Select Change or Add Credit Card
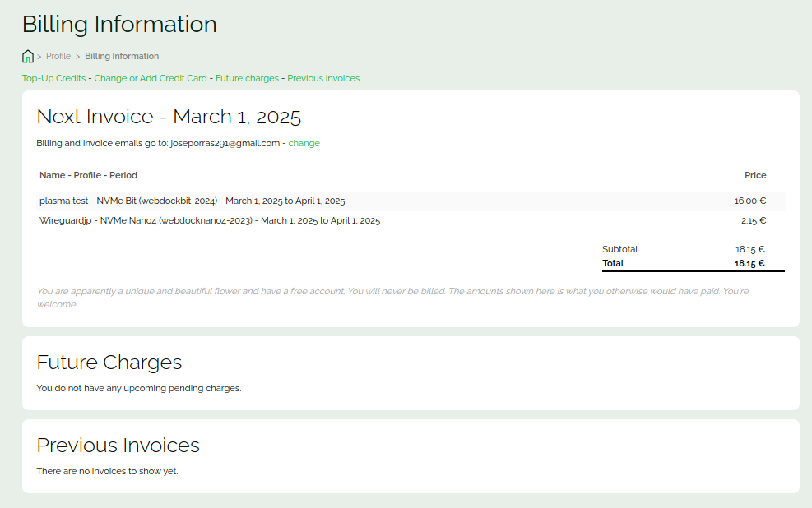Image resolution: width=812 pixels, height=508 pixels. pos(151,79)
